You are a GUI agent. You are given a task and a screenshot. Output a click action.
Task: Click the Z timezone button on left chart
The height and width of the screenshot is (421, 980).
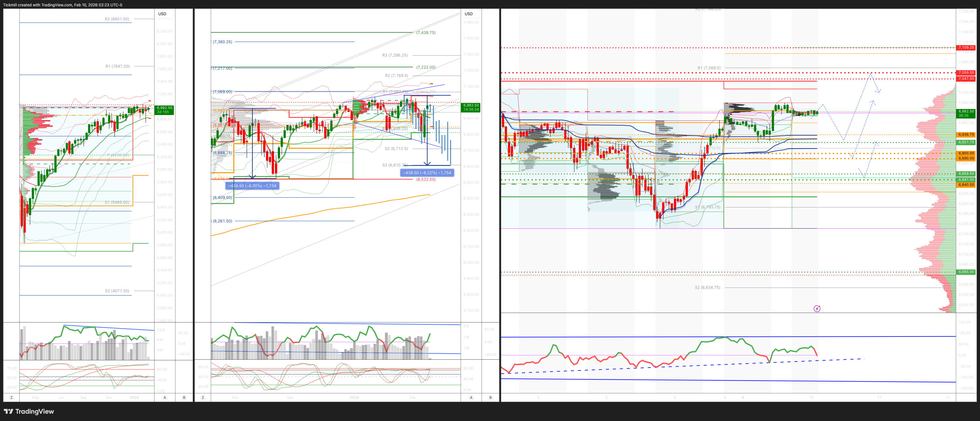(x=11, y=397)
